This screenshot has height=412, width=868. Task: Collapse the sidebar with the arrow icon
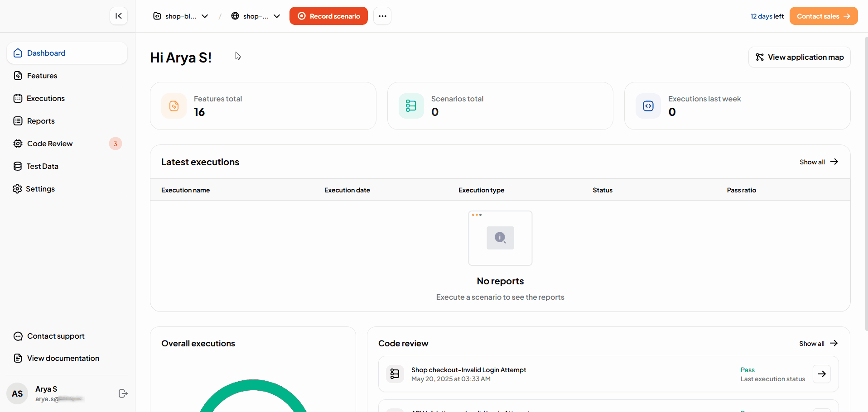pos(118,16)
